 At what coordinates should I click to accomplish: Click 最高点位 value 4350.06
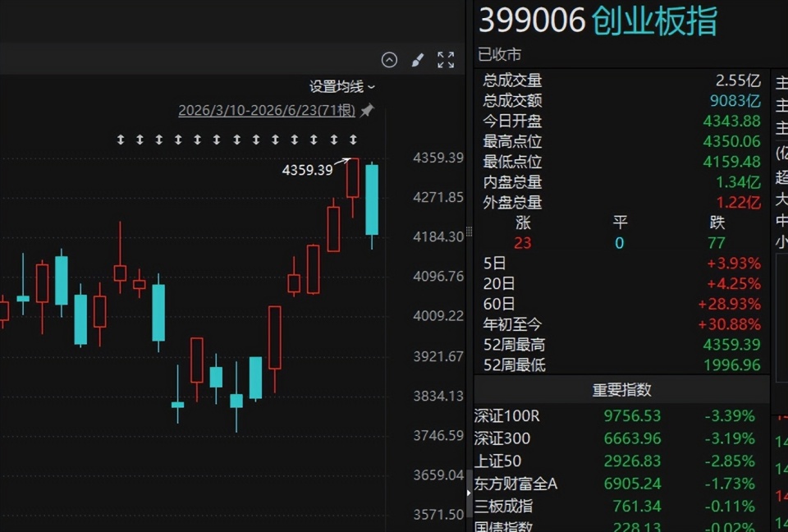tap(731, 141)
